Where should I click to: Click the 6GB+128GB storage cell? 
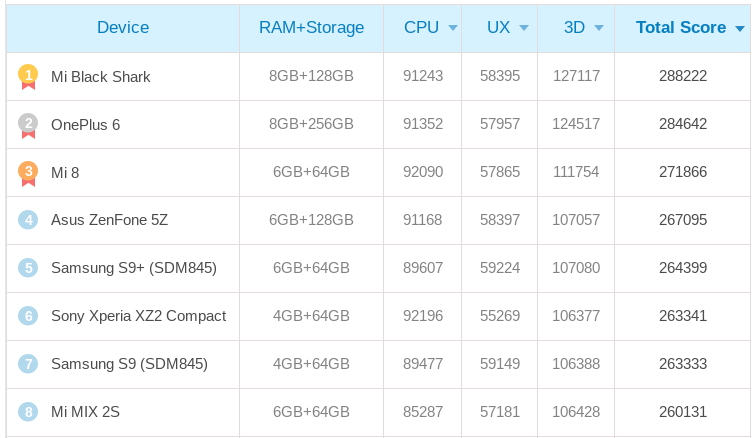[x=311, y=220]
